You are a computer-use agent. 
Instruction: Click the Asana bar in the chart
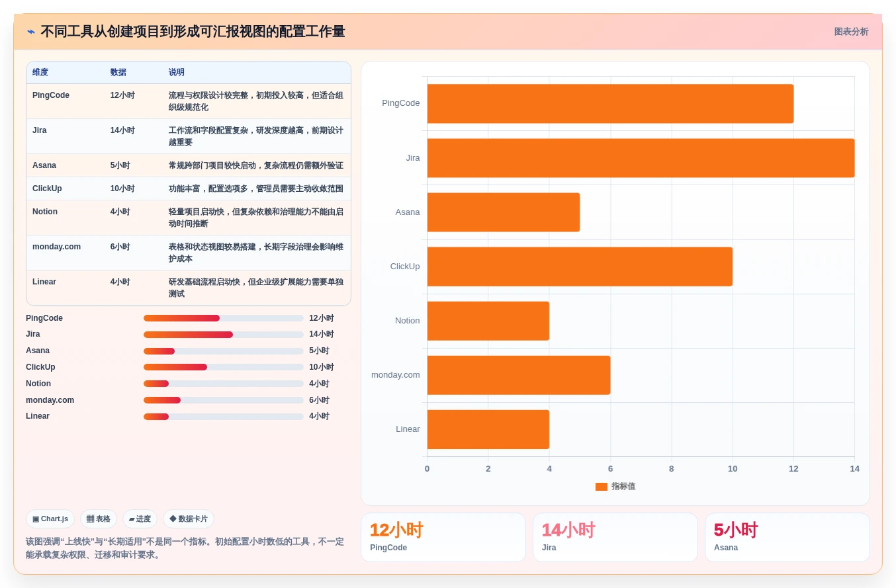click(x=504, y=212)
